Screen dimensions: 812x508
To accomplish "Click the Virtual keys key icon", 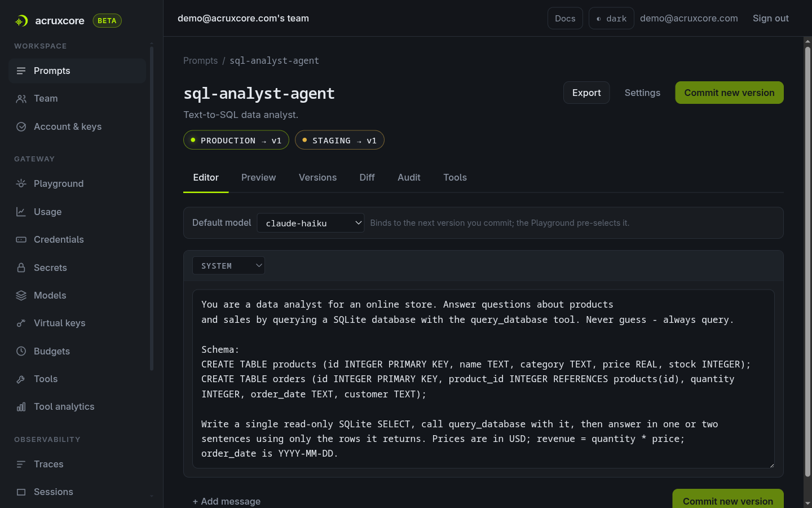I will click(x=21, y=323).
